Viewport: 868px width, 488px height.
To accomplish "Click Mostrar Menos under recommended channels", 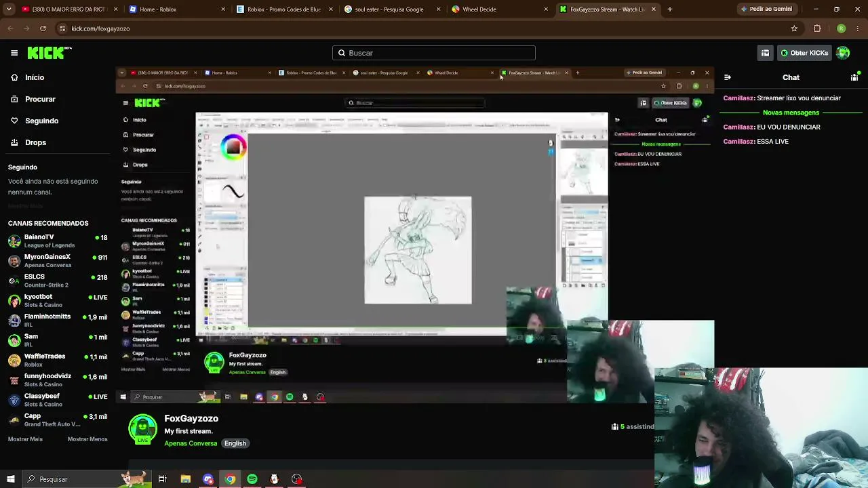I will tap(87, 439).
